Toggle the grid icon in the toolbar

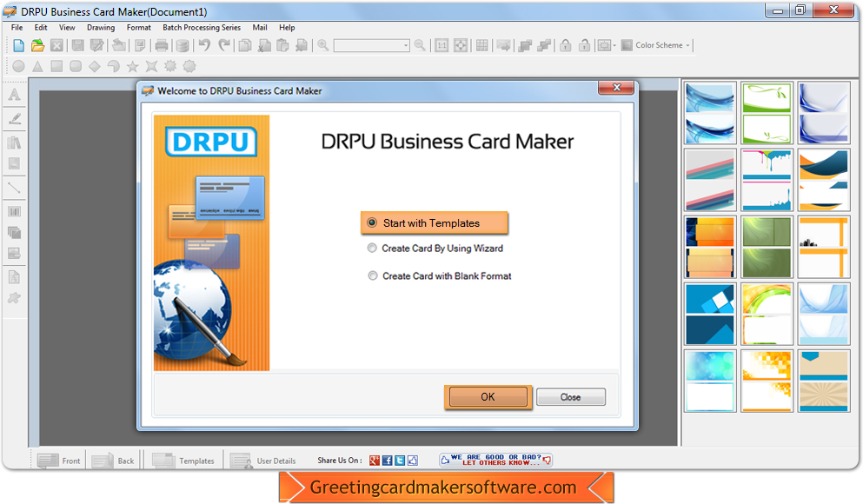482,45
